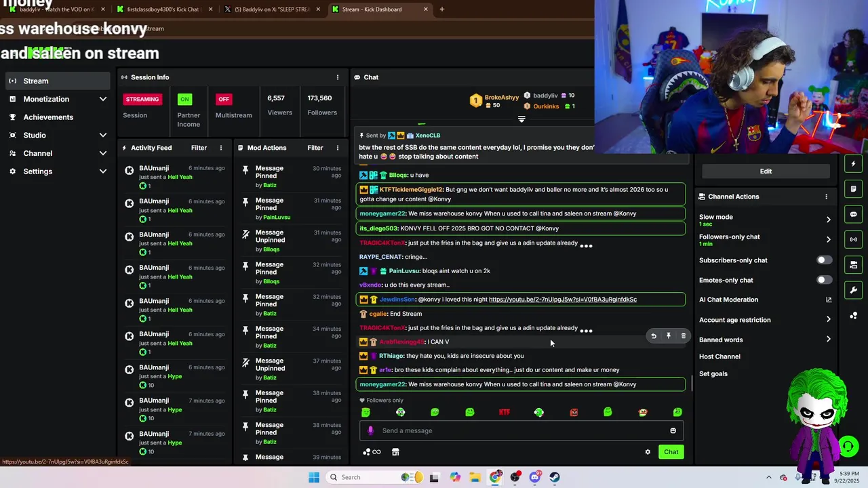Open File Explorer from the taskbar
Viewport: 868px width, 488px height.
click(x=475, y=477)
